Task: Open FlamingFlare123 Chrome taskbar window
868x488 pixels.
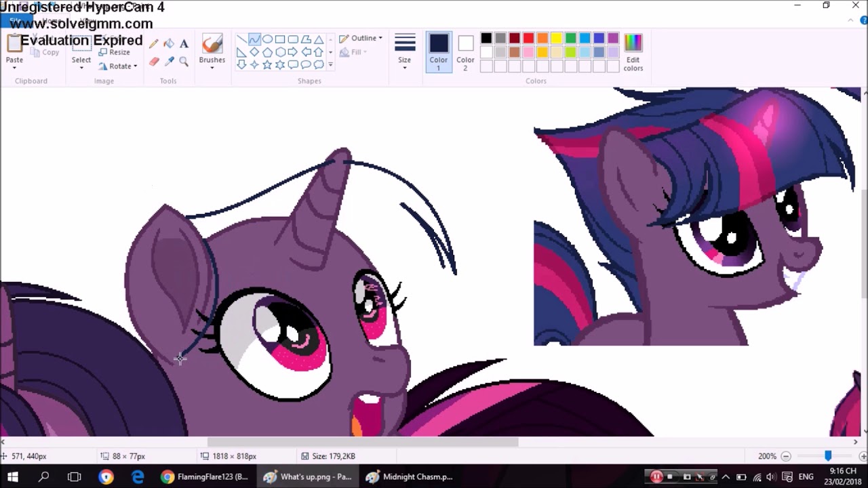Action: [205, 476]
